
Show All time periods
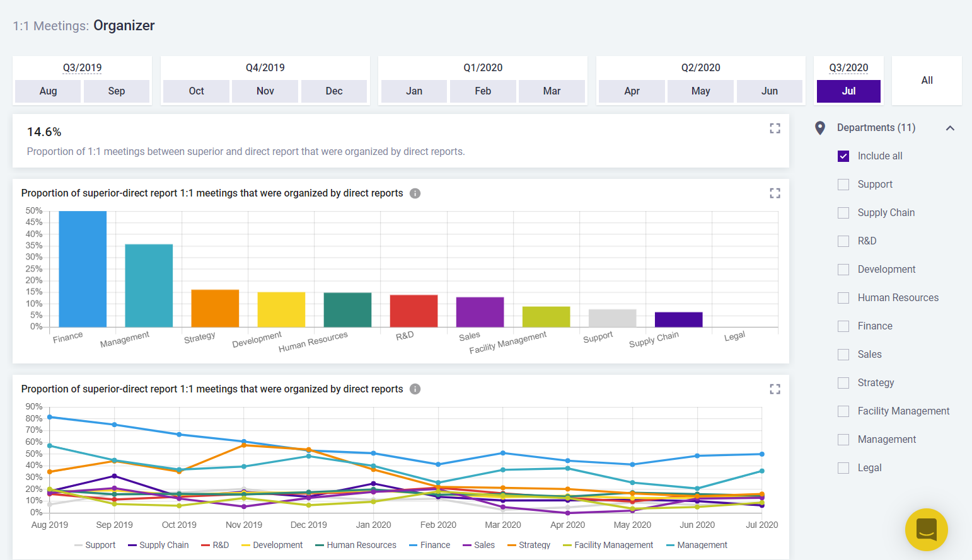(927, 81)
